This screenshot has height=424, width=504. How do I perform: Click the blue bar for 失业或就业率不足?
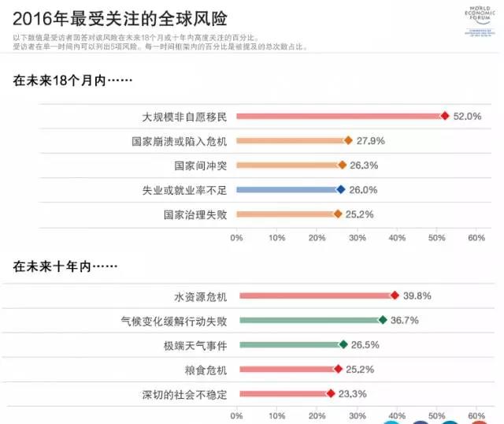point(287,189)
